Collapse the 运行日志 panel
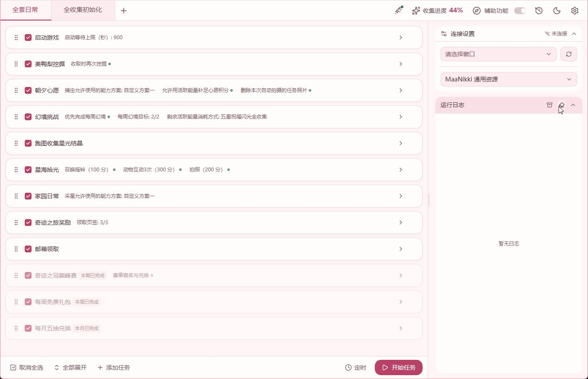This screenshot has width=588, height=379. (x=573, y=105)
